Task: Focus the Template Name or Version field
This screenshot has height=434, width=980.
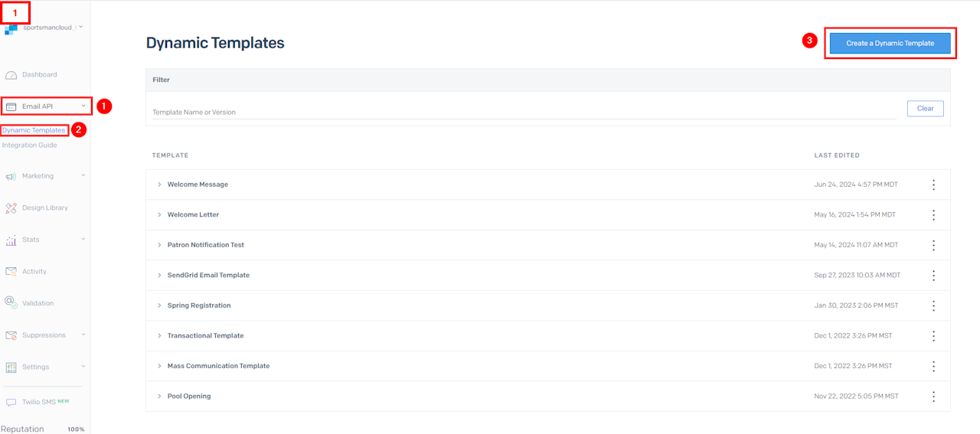Action: point(521,112)
